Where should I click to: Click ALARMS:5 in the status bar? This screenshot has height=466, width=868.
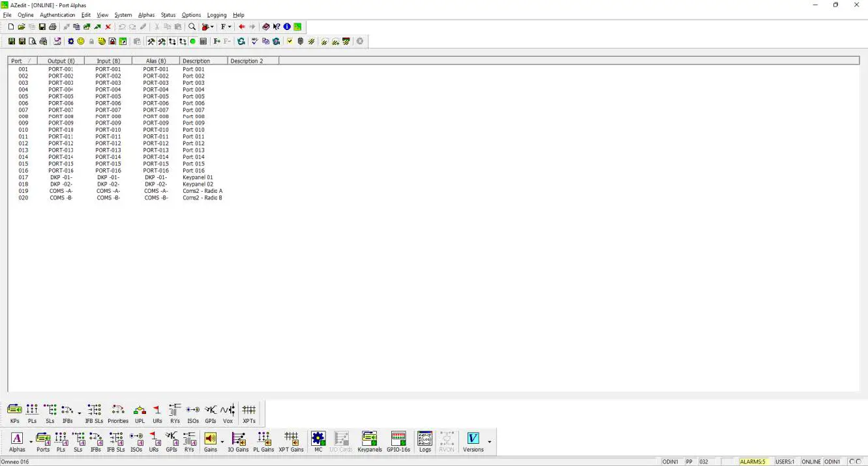tap(753, 461)
